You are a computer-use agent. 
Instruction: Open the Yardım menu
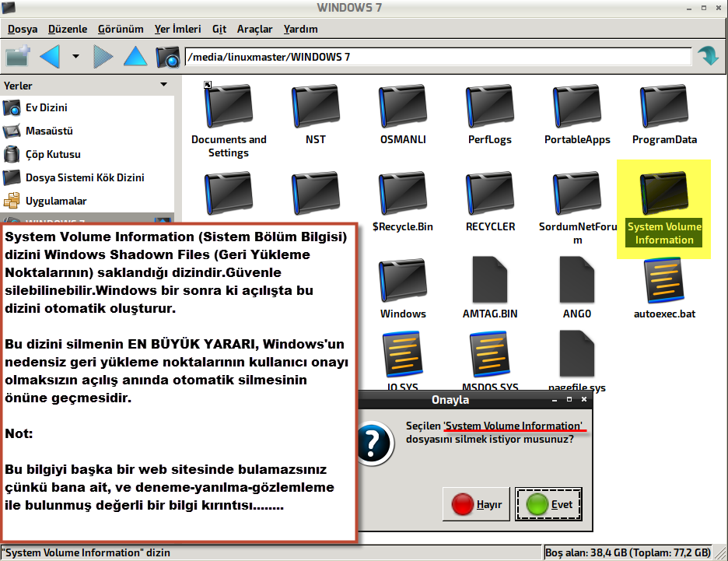coord(300,29)
